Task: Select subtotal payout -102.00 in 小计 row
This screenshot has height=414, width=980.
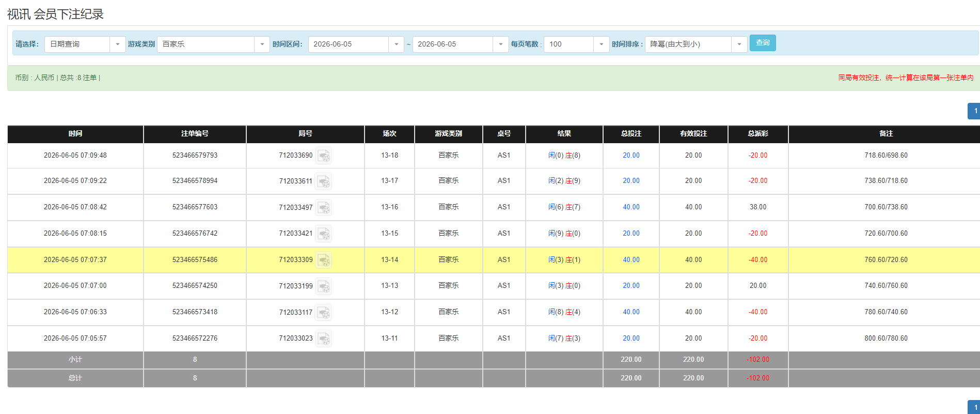Action: [x=758, y=360]
